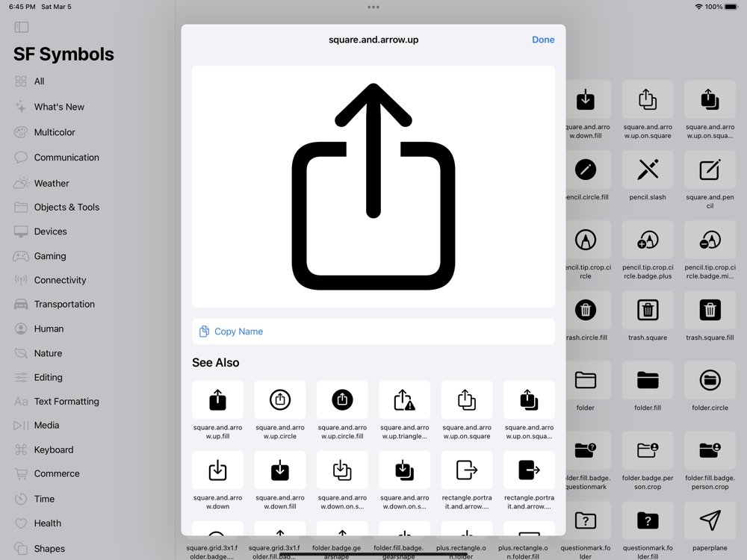
Task: Open square.and.arrow.up.fill in See Also
Action: click(217, 400)
